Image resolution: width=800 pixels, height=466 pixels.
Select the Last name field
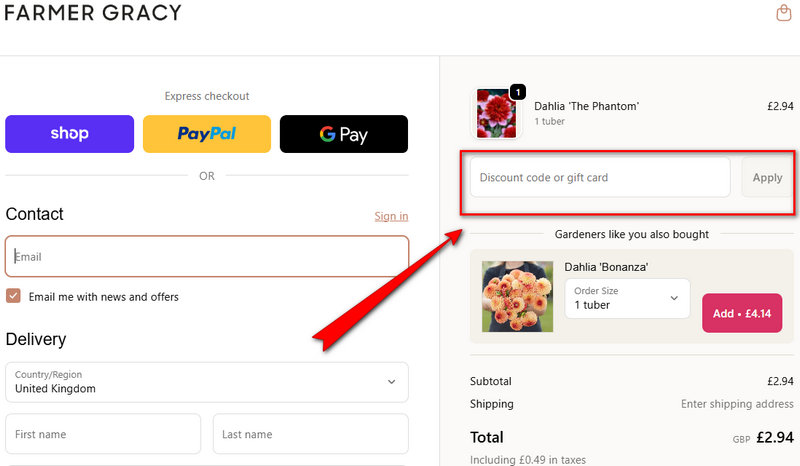coord(310,434)
